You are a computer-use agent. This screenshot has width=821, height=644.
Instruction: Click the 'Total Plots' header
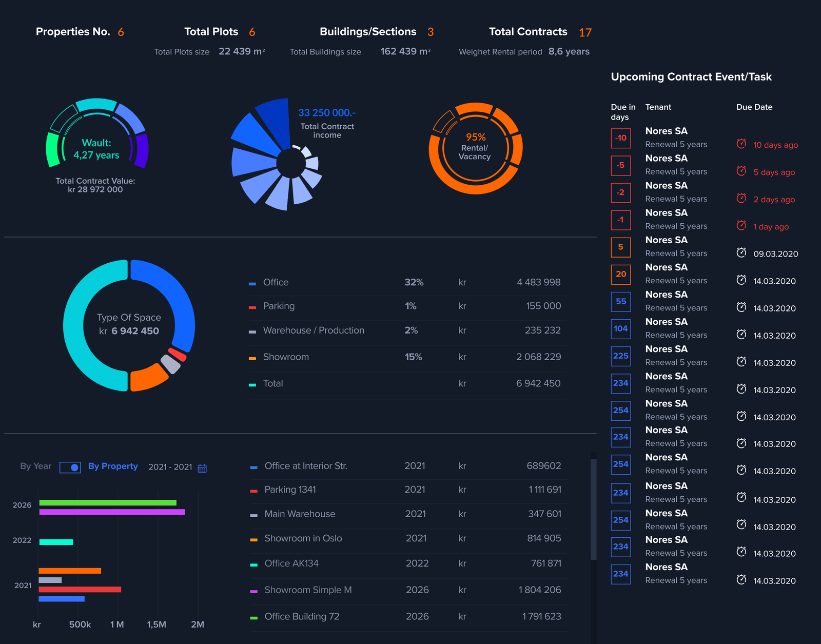211,32
